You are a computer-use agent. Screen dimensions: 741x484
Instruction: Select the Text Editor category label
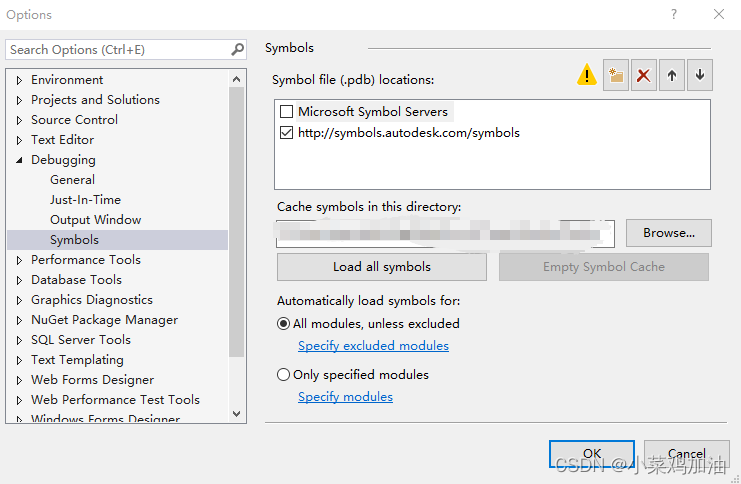click(x=62, y=140)
